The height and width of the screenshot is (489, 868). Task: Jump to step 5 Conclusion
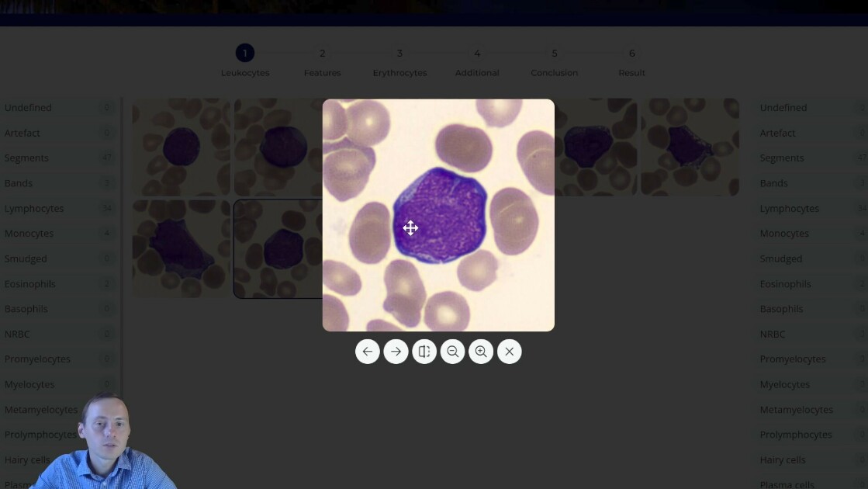point(554,54)
